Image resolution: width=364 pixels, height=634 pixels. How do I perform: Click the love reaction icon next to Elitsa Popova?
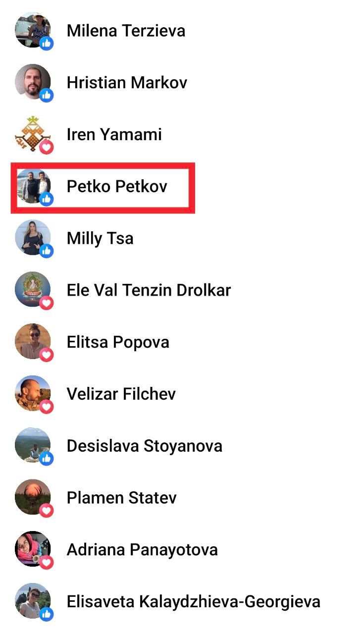(x=47, y=355)
